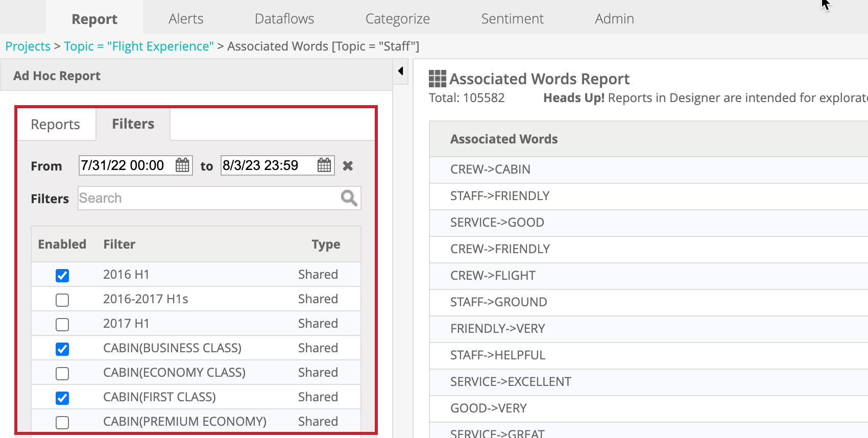The image size is (868, 438).
Task: Click the Associated Words Report grid icon
Action: 437,79
